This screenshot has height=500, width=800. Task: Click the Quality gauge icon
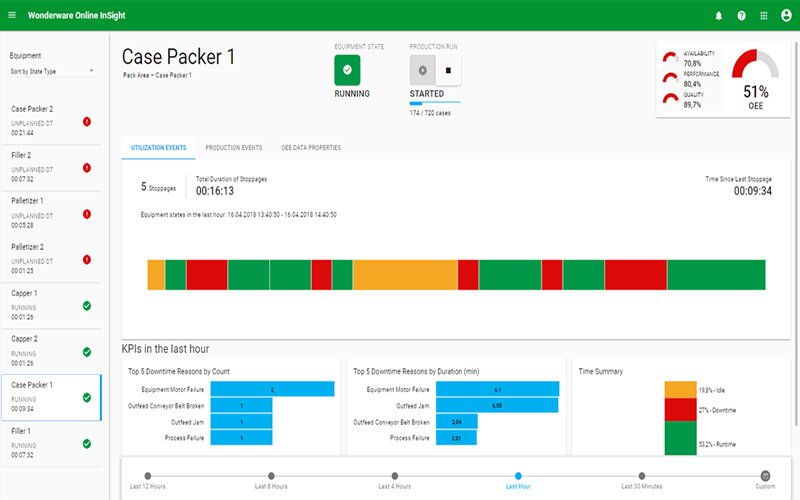[670, 98]
